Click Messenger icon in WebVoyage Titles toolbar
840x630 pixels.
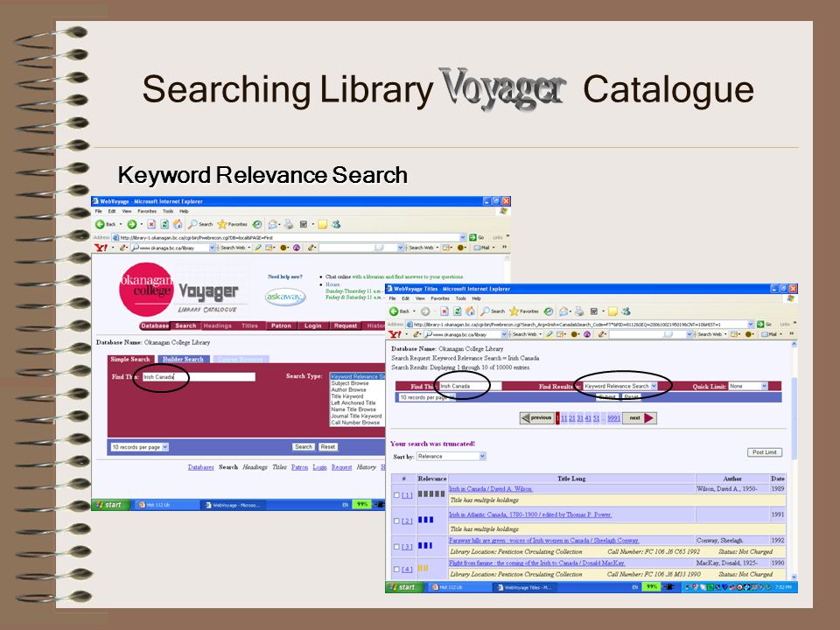click(x=626, y=311)
